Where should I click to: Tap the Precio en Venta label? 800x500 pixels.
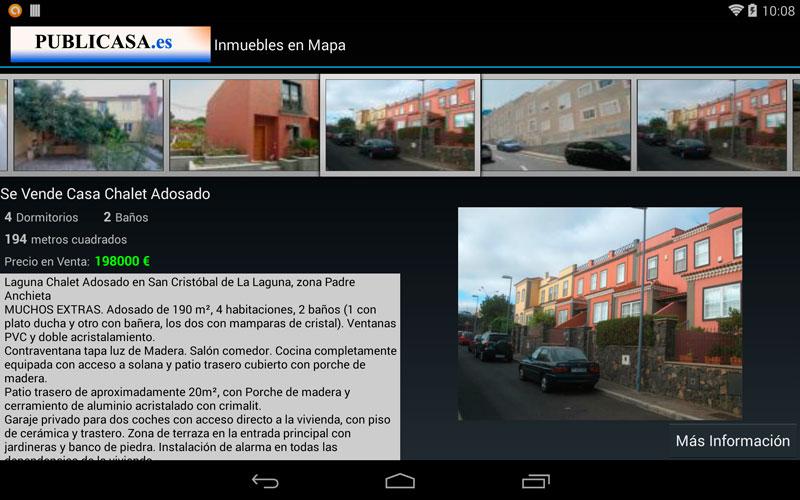click(x=47, y=262)
